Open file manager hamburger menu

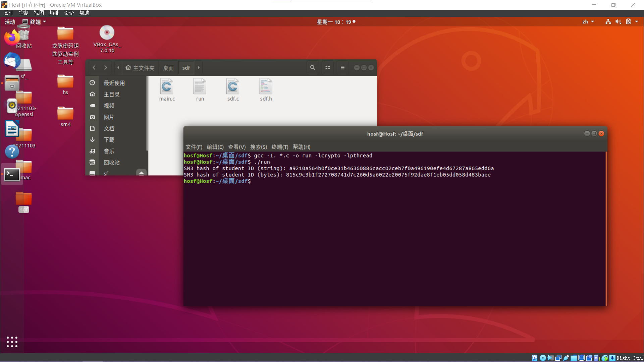pyautogui.click(x=342, y=68)
